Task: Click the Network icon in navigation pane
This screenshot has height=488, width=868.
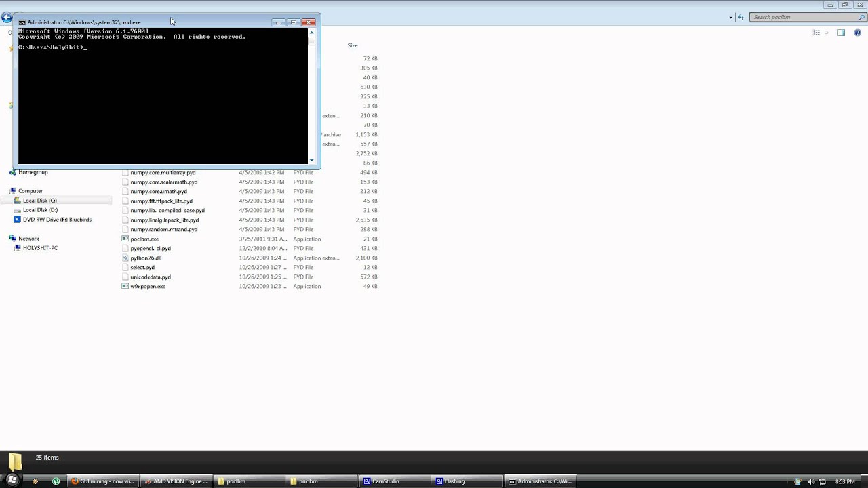Action: point(13,239)
